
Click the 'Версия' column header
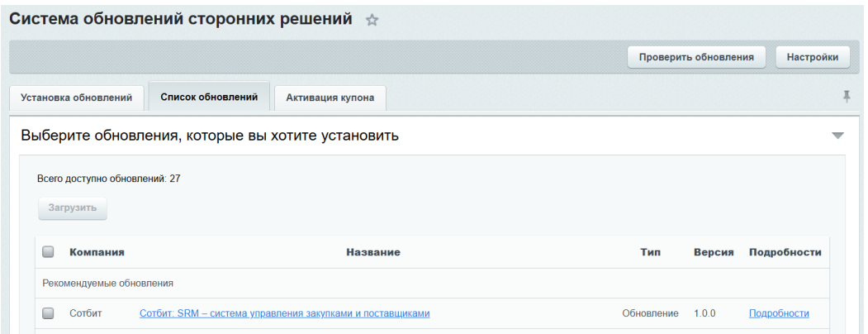click(714, 253)
